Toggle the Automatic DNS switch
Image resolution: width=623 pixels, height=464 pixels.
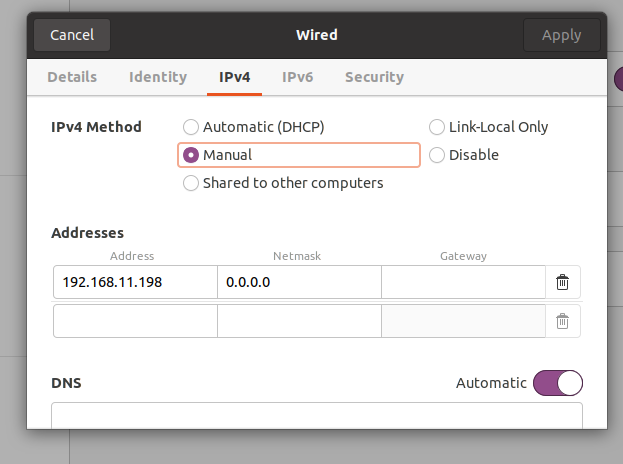[558, 383]
